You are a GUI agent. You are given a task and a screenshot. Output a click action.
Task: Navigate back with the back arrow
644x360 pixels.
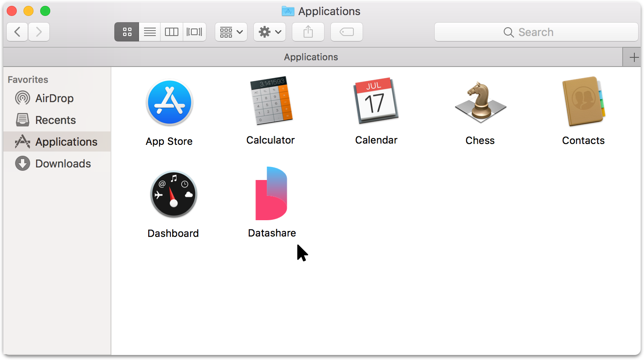tap(17, 32)
